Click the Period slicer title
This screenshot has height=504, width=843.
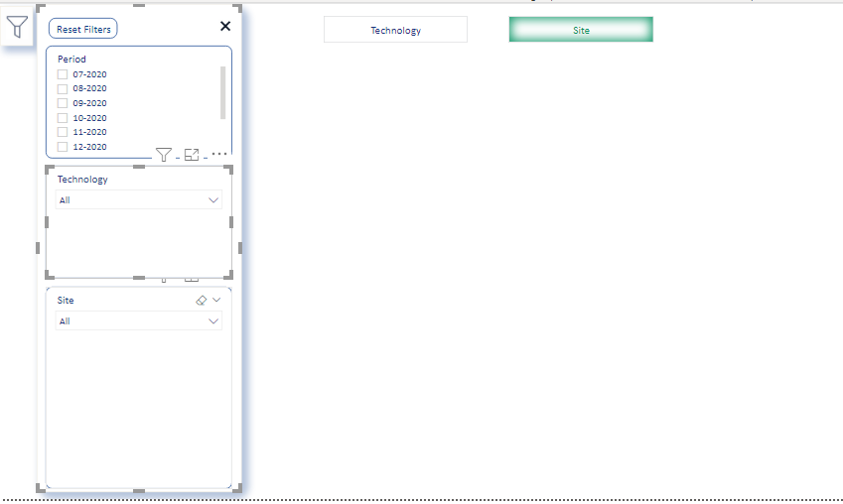point(71,60)
